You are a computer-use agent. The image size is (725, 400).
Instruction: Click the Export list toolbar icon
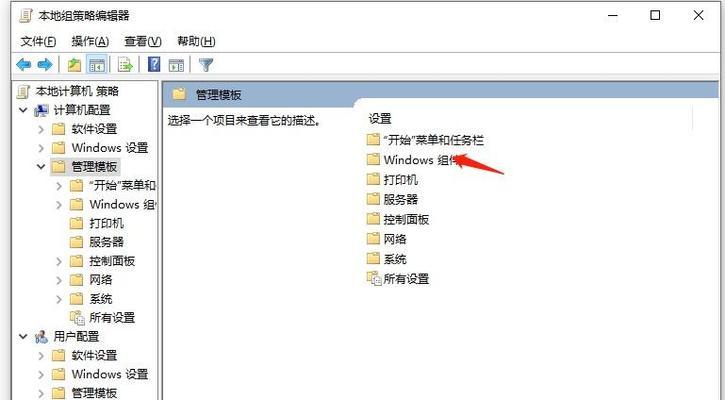point(125,65)
